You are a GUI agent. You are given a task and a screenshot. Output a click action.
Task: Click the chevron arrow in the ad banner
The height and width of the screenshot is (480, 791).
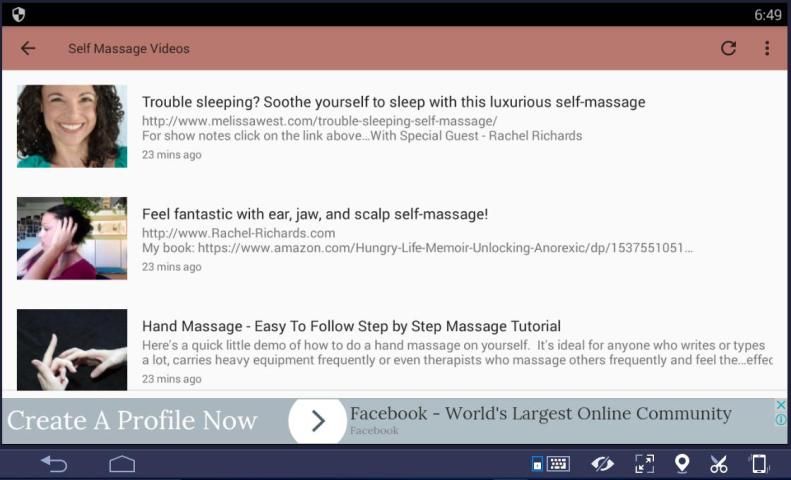[x=318, y=421]
